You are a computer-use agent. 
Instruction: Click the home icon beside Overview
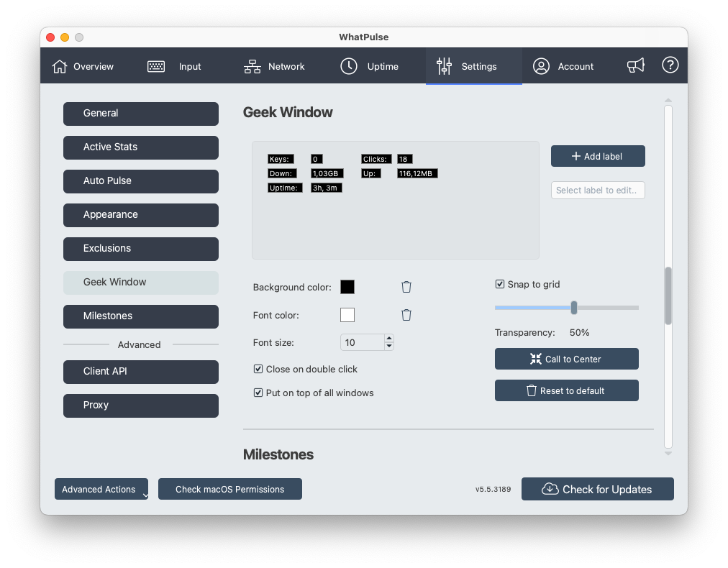60,66
